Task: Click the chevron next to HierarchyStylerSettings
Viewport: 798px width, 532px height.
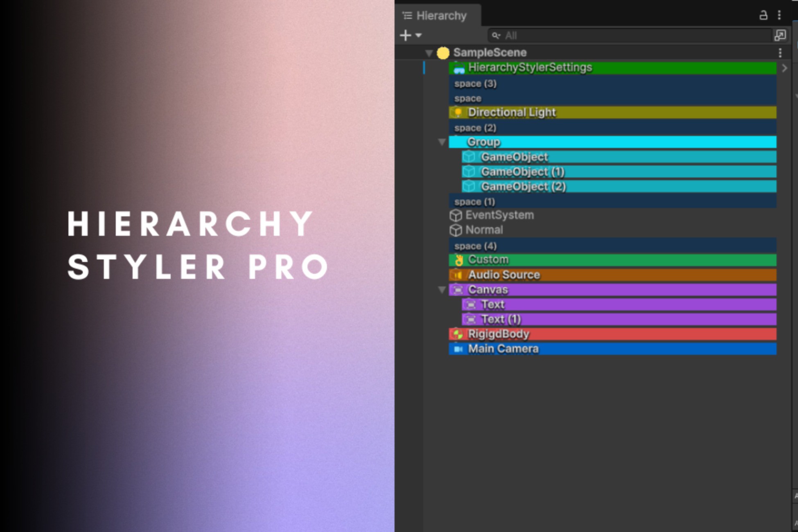Action: point(784,68)
